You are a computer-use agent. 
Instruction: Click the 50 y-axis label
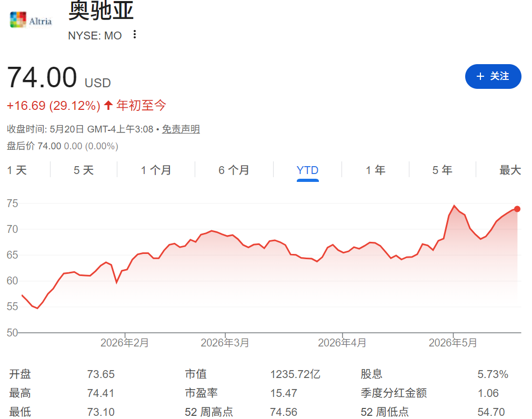click(12, 333)
